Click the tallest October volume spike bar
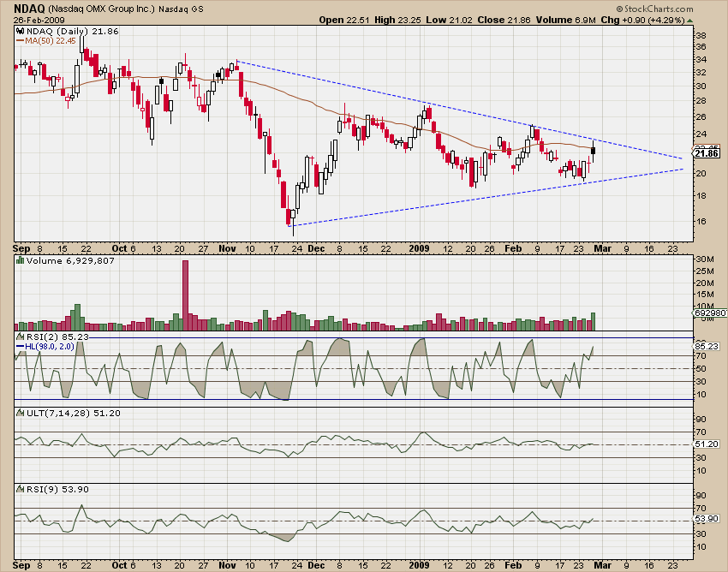This screenshot has width=728, height=572. point(185,295)
